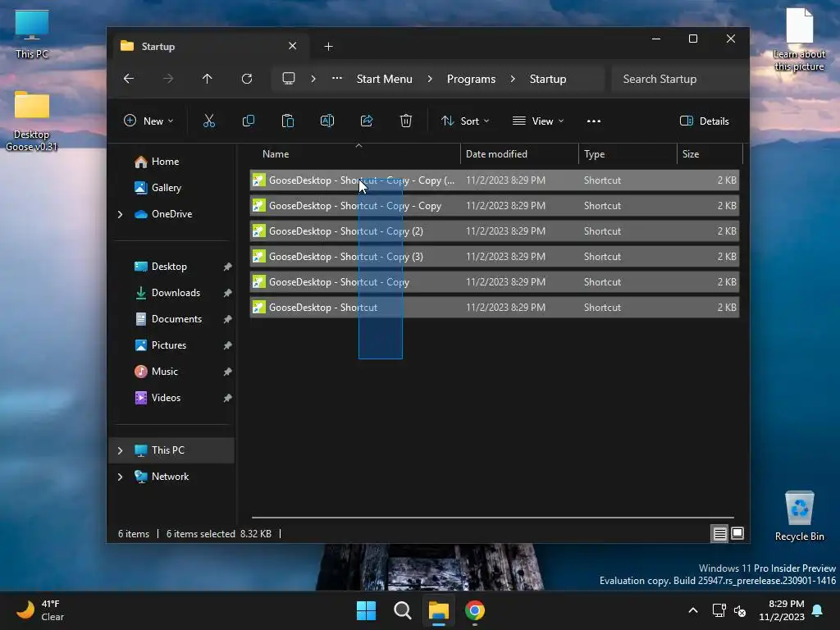Toggle the Details pane button
The height and width of the screenshot is (630, 840).
click(705, 121)
